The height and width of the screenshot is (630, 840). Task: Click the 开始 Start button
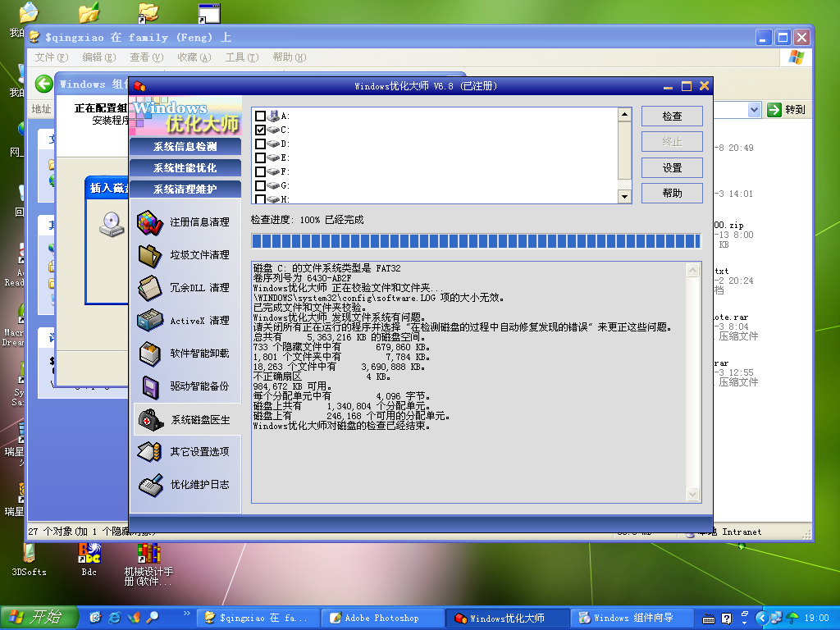[x=39, y=618]
